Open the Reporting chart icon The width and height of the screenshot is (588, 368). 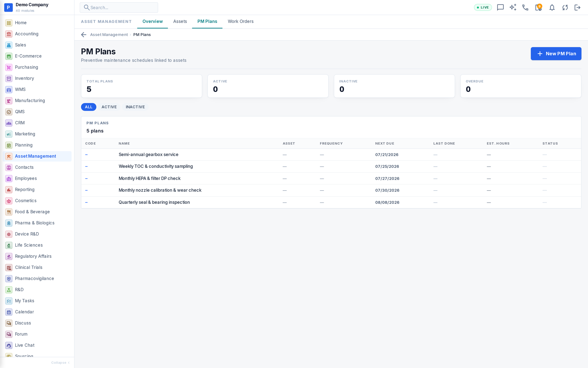click(9, 190)
